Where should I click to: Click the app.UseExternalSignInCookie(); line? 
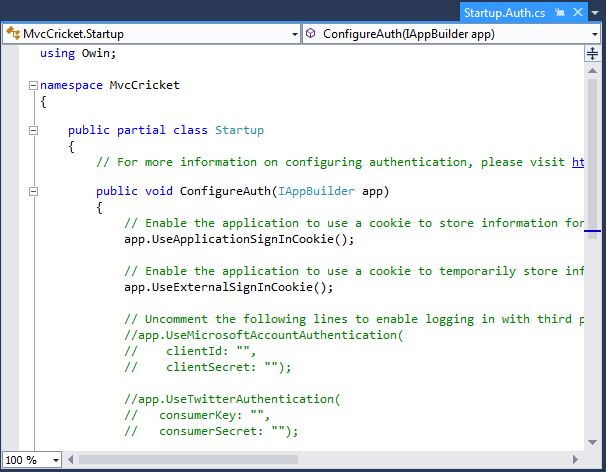click(228, 287)
